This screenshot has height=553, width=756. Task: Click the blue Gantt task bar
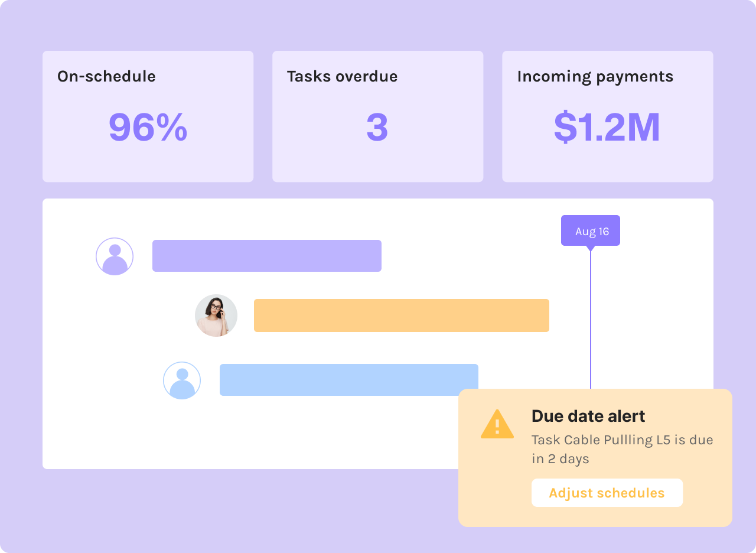tap(349, 380)
